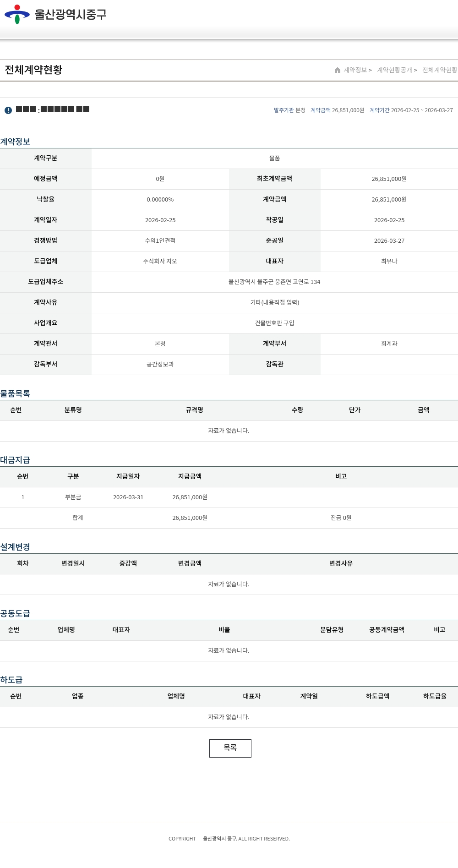The image size is (458, 868).
Task: Click the 지급일자 column header
Action: [x=128, y=477]
